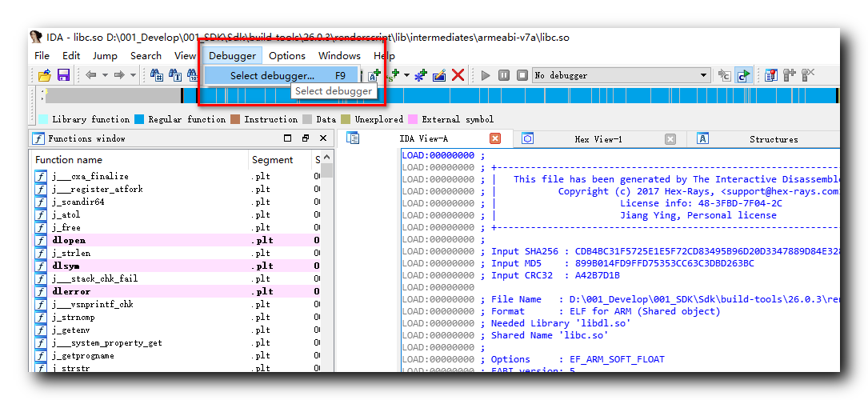Screen dimensions: 868x400
Task: Open the Search menu
Action: coord(146,56)
